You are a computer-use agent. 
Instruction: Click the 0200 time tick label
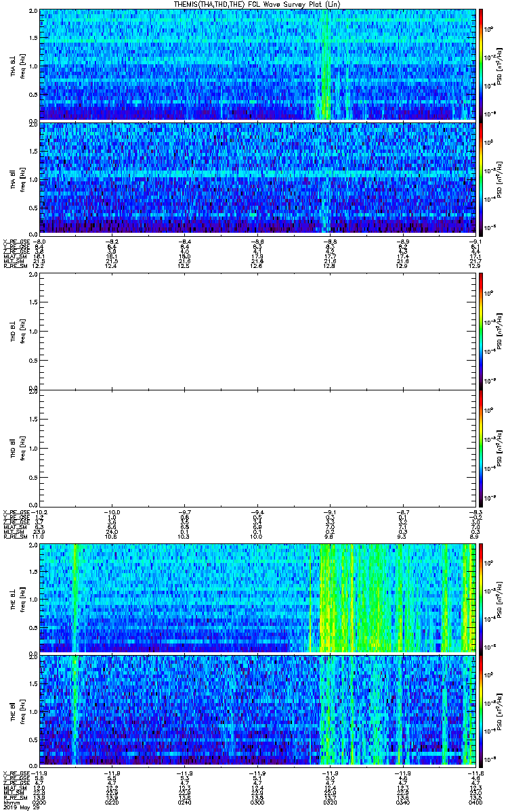(x=40, y=802)
